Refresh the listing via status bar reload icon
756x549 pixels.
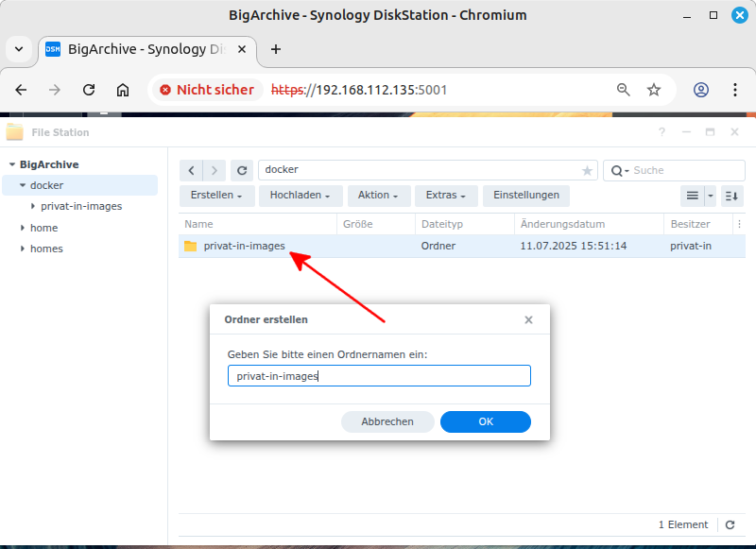[x=730, y=524]
